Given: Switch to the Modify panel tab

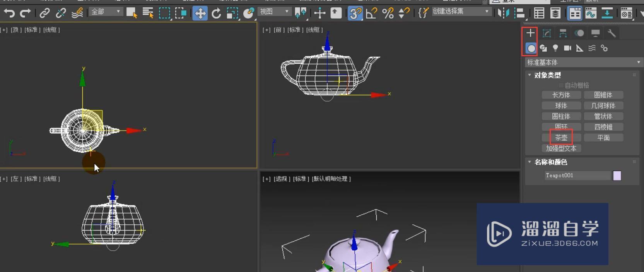Looking at the screenshot, I should pyautogui.click(x=547, y=33).
